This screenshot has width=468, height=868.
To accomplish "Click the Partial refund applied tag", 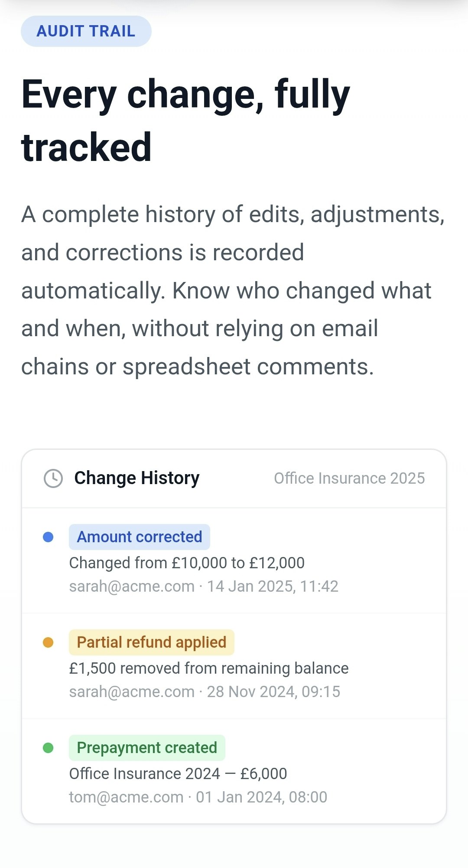I will coord(151,642).
